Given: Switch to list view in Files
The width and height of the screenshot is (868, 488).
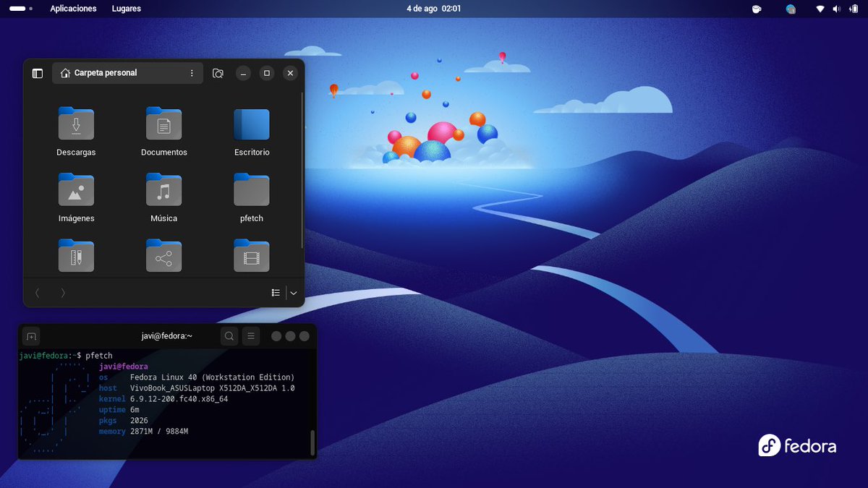Looking at the screenshot, I should coord(276,292).
